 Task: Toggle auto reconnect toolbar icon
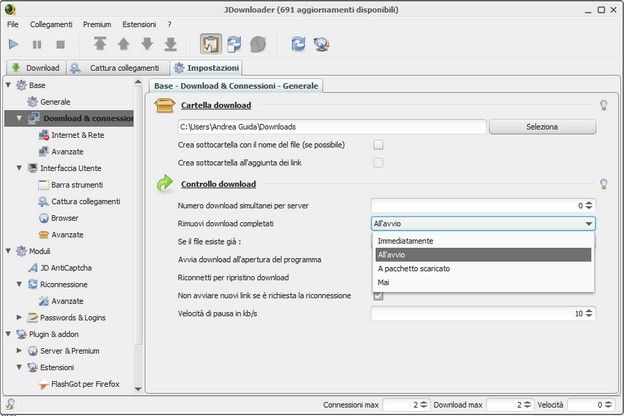[x=234, y=44]
